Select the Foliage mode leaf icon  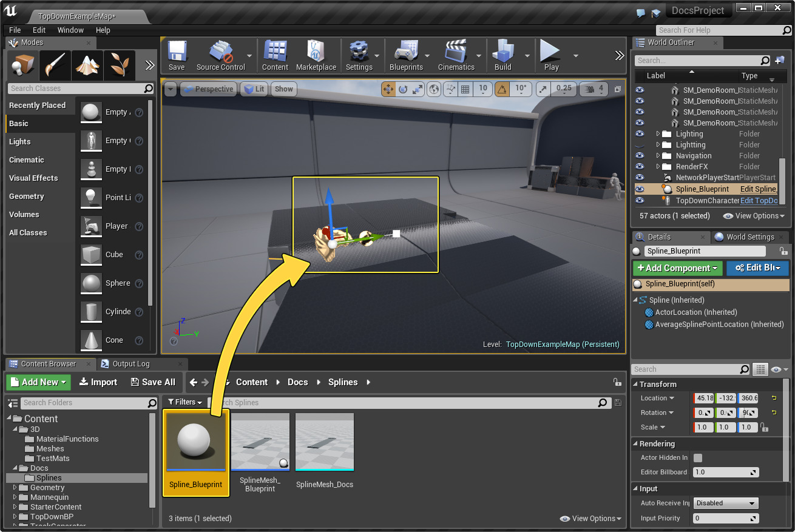(x=119, y=64)
